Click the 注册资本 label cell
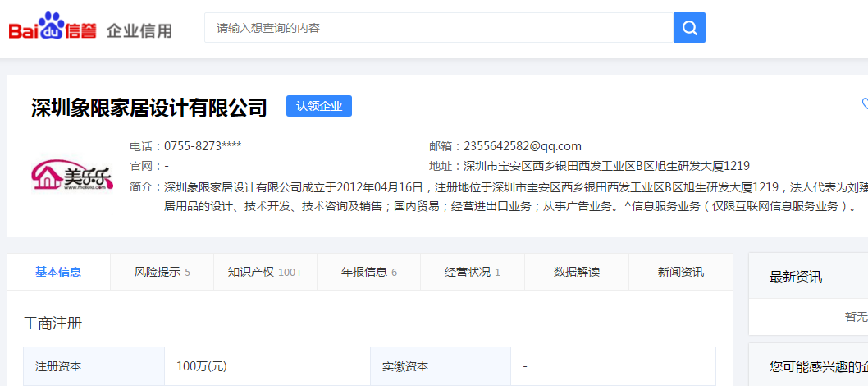Screen dimensions: 868x386 (x=94, y=366)
